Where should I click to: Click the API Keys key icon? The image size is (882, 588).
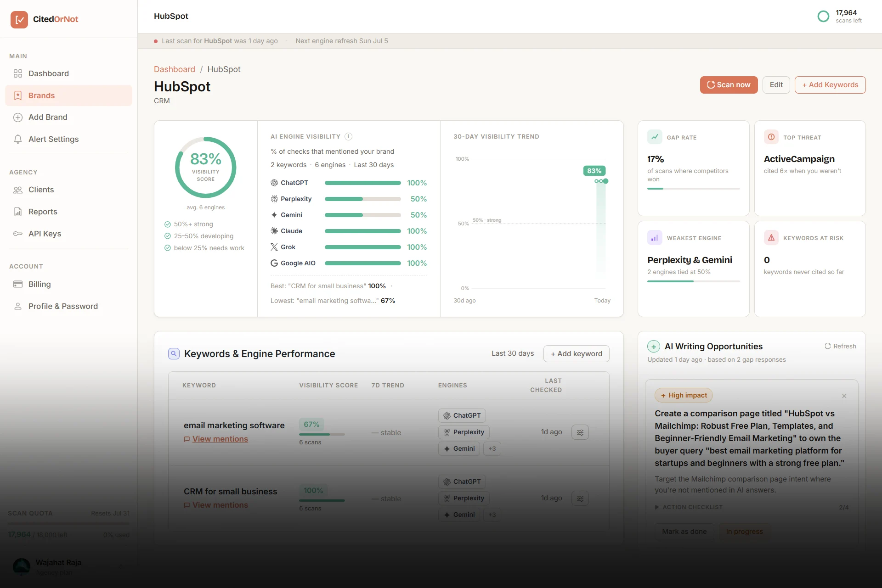[18, 234]
